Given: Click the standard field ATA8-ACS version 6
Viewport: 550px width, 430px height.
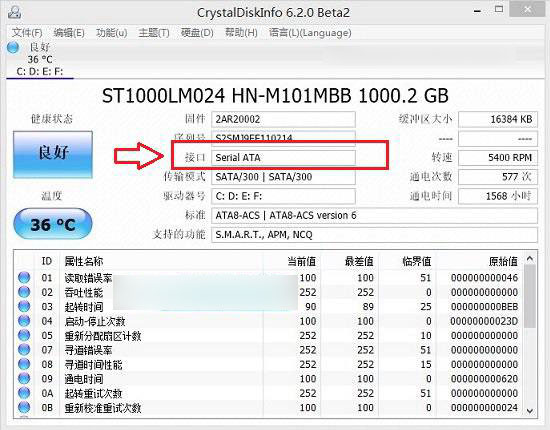Looking at the screenshot, I should click(x=374, y=215).
